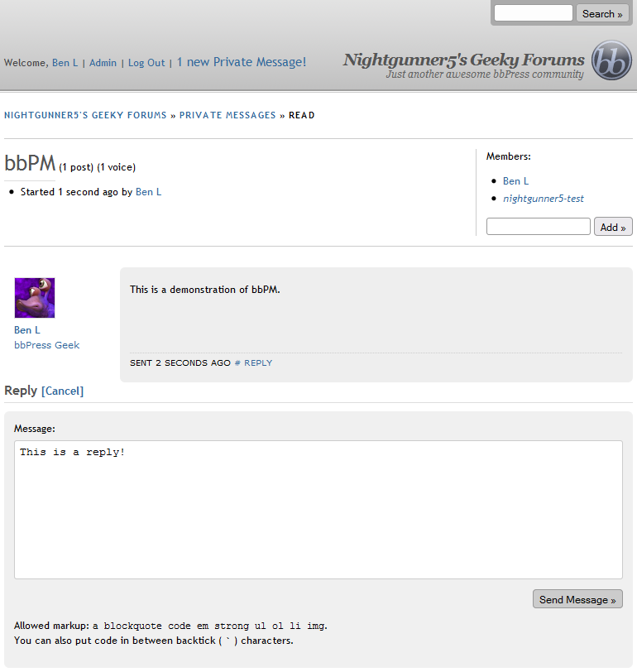Screen dimensions: 637x672
Task: Open the 1 new Private Message link
Action: click(x=241, y=62)
